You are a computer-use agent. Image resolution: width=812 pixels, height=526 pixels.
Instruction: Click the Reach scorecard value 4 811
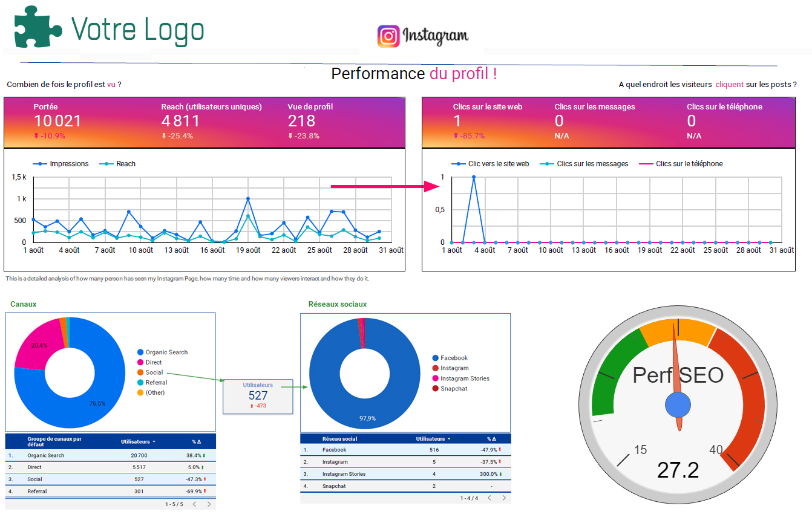(x=180, y=121)
